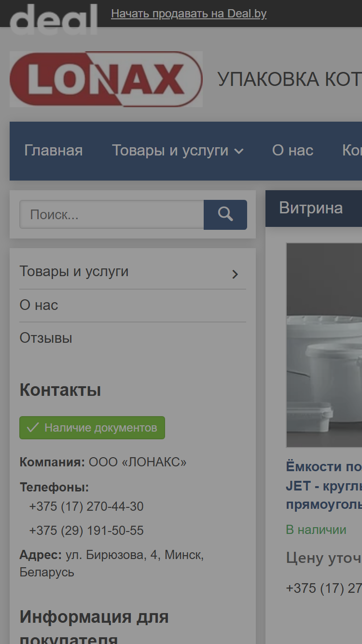Viewport: 362px width, 644px height.
Task: Open sidebar 'Товары и услуги' link
Action: pyautogui.click(x=74, y=271)
